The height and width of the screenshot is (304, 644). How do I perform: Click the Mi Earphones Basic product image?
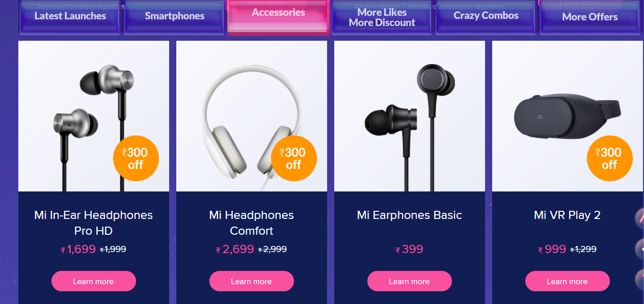(x=410, y=116)
